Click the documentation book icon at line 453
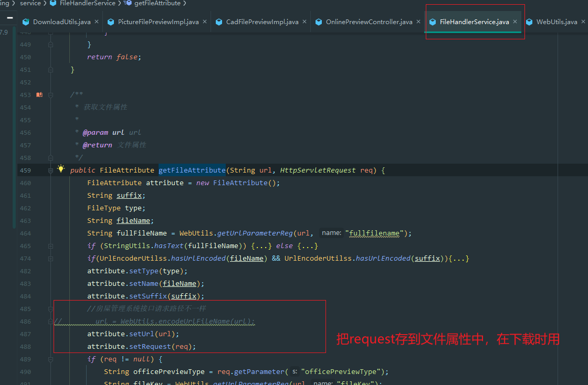The width and height of the screenshot is (588, 385). tap(39, 95)
